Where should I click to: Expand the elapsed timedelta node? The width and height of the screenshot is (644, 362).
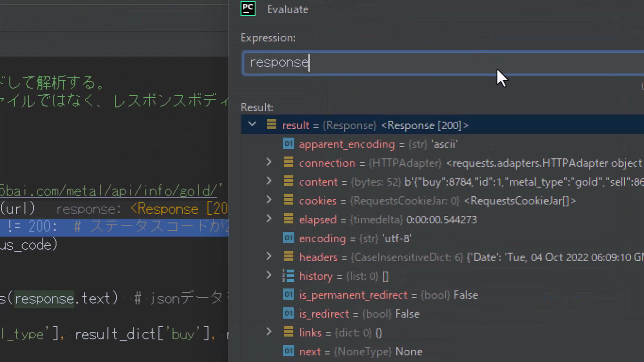pos(269,219)
